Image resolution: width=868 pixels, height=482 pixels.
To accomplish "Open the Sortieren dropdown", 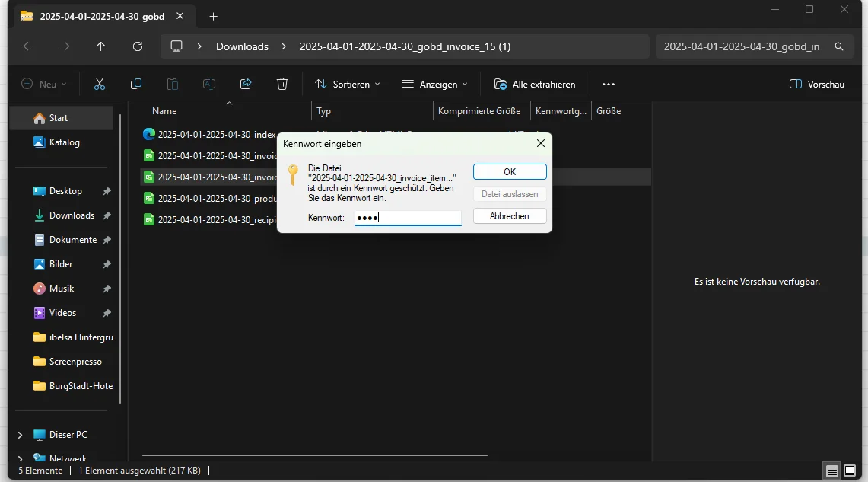I will point(347,85).
